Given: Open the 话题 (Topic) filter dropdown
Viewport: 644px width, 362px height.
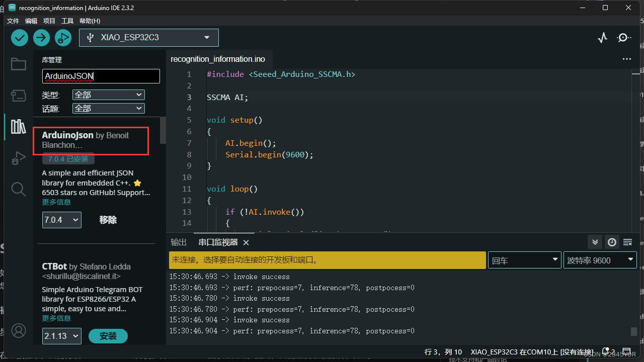Looking at the screenshot, I should coord(108,108).
